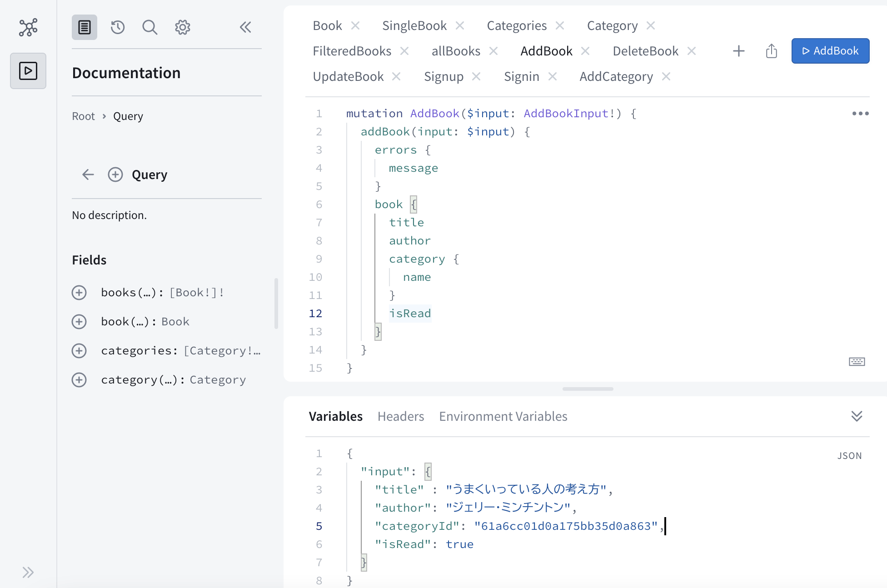This screenshot has width=887, height=588.
Task: Click the collapse sidebar arrow icon
Action: (245, 27)
